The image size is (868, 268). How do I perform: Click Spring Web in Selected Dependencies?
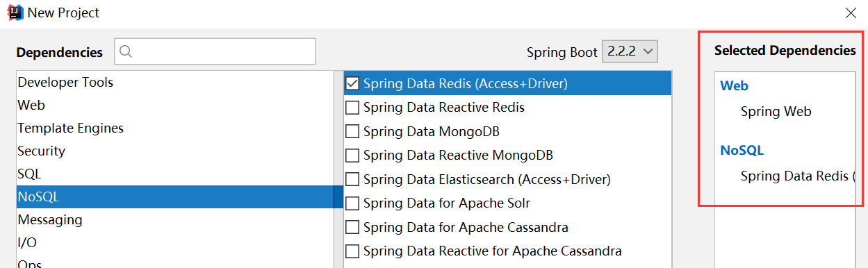click(x=776, y=111)
